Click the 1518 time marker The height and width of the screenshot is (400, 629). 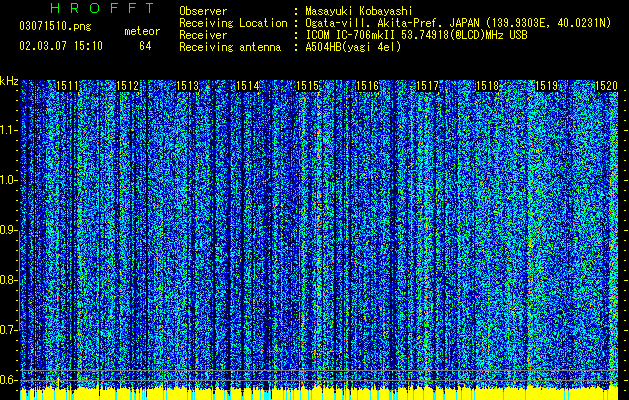click(x=487, y=86)
